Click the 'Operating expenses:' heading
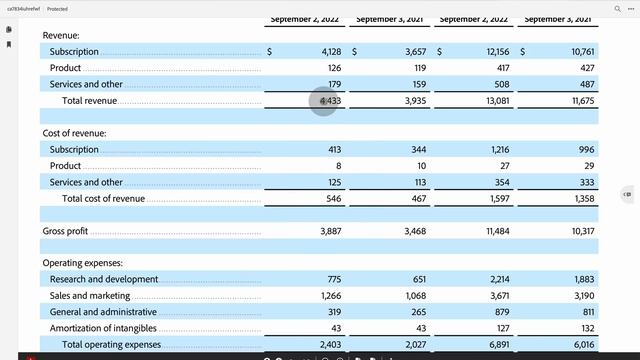 (82, 263)
